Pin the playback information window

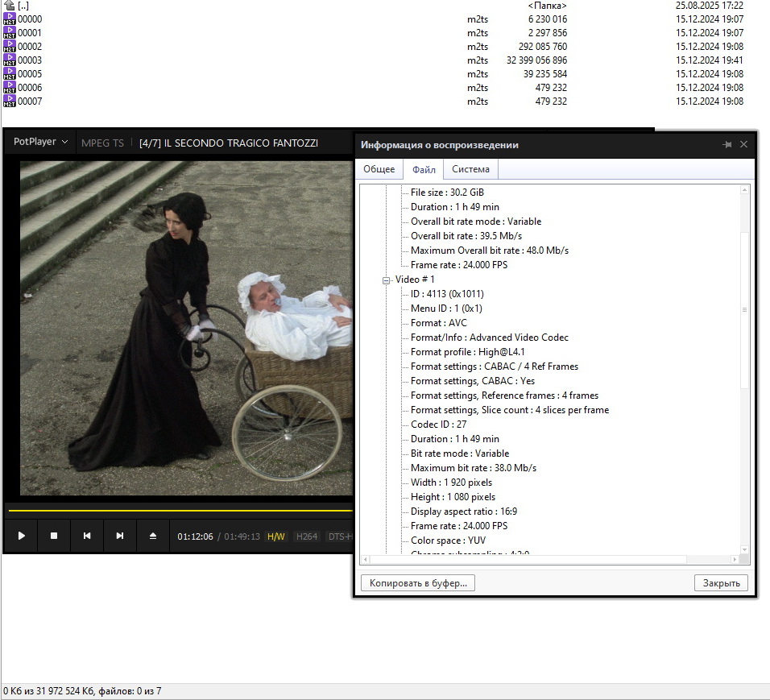point(727,145)
